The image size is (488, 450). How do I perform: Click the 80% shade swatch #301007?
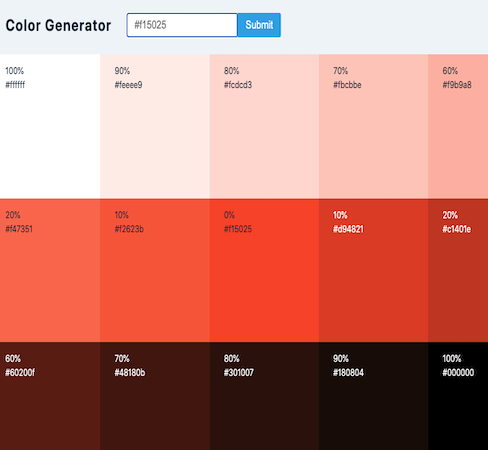click(264, 396)
